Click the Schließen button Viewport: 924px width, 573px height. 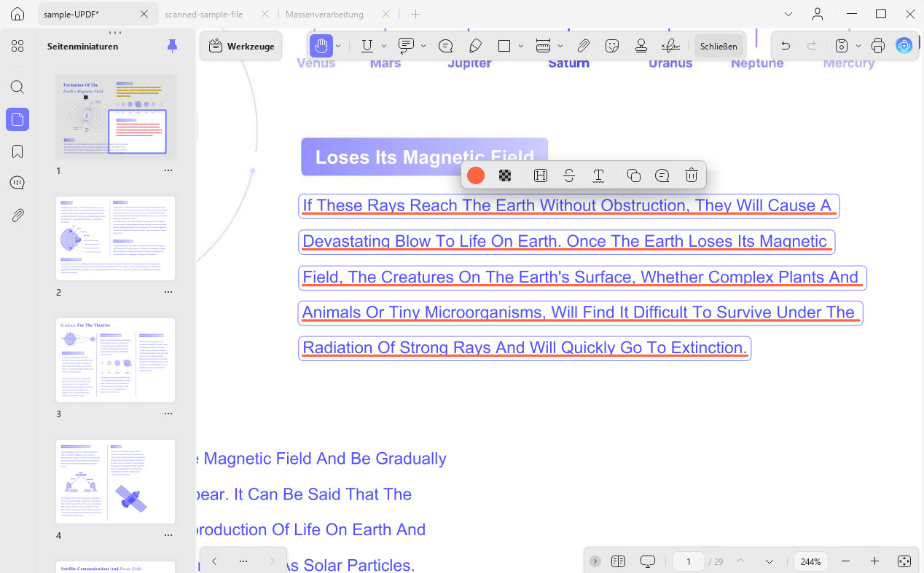coord(719,46)
